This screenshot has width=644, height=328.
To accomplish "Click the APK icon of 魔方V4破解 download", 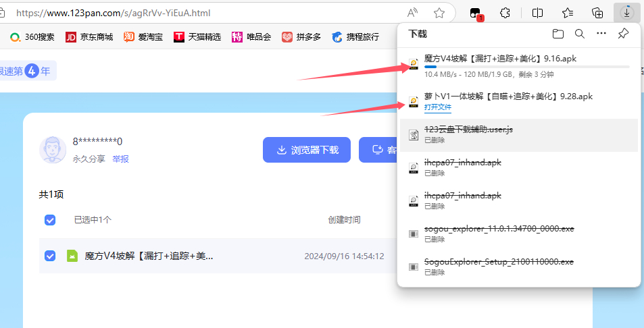I will tap(413, 65).
